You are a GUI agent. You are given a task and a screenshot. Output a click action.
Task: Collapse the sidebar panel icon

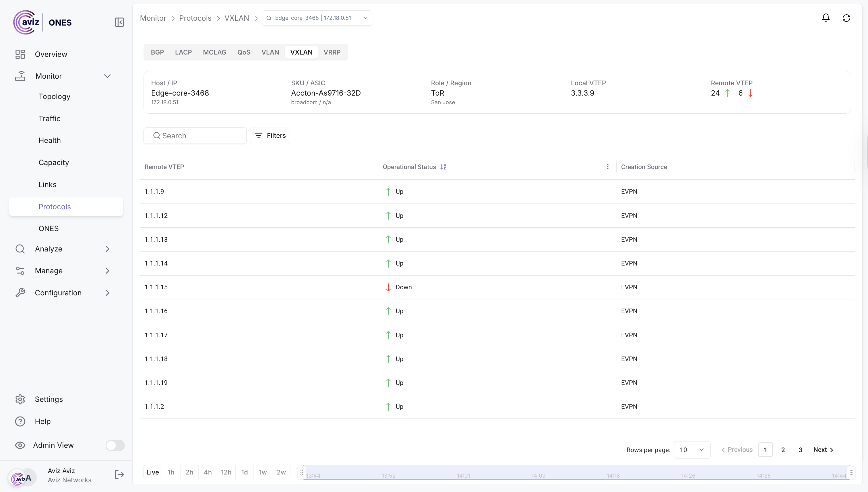pos(119,22)
